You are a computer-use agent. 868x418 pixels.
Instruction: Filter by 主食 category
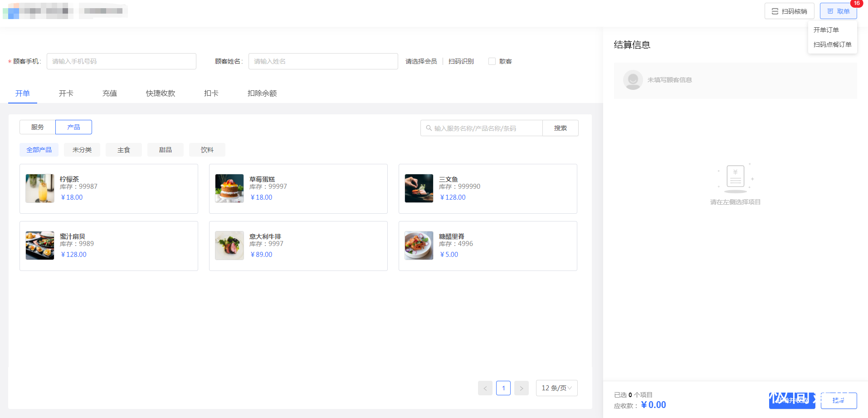coord(124,150)
